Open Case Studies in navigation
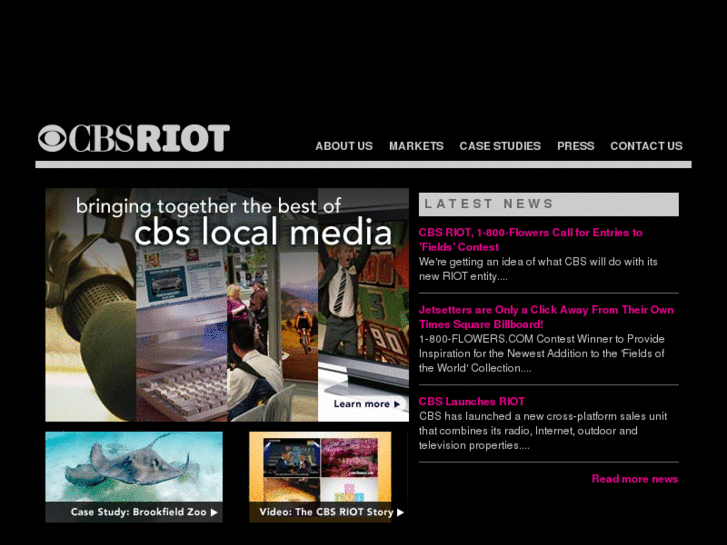 [x=500, y=146]
